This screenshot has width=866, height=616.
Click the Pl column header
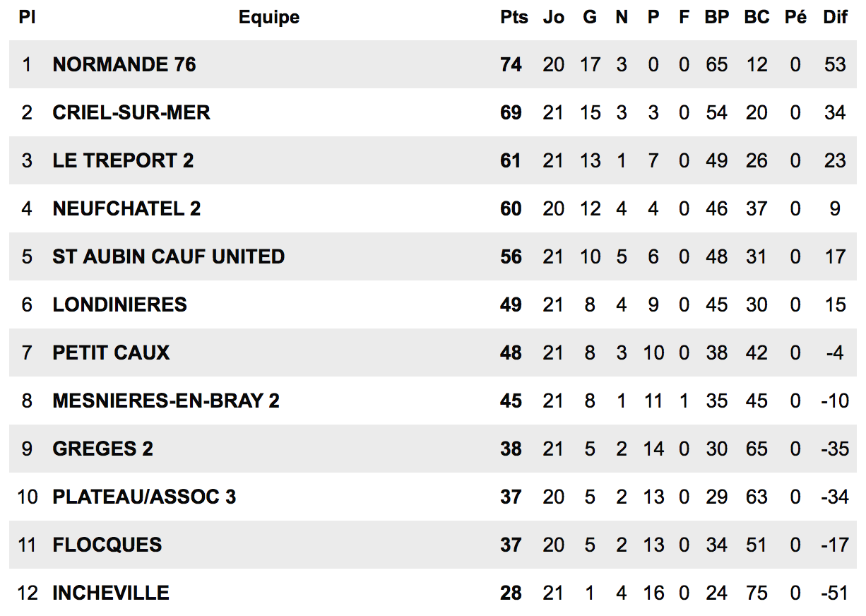click(27, 18)
